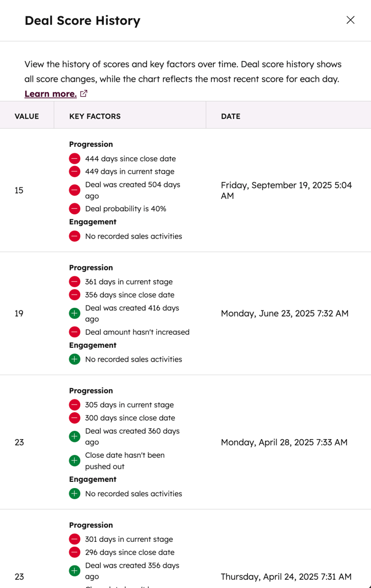Click red minus icon for 301 days in current stage
The height and width of the screenshot is (588, 371).
(75, 539)
